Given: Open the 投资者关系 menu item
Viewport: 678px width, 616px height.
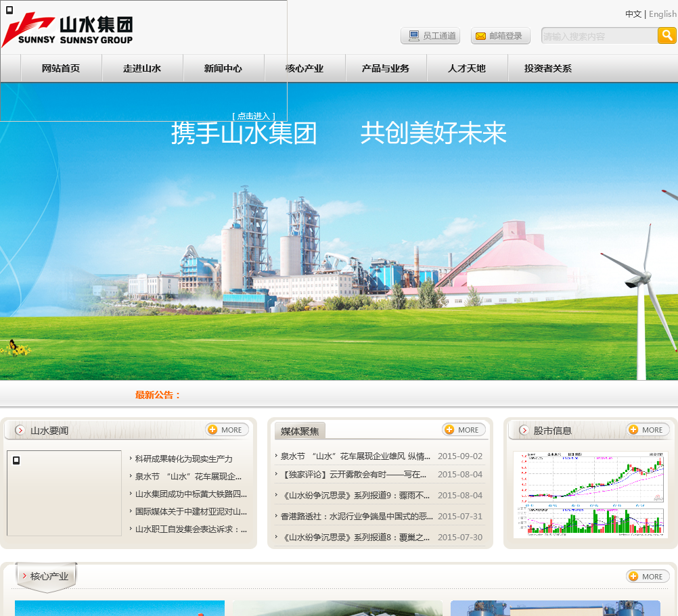Looking at the screenshot, I should tap(548, 68).
